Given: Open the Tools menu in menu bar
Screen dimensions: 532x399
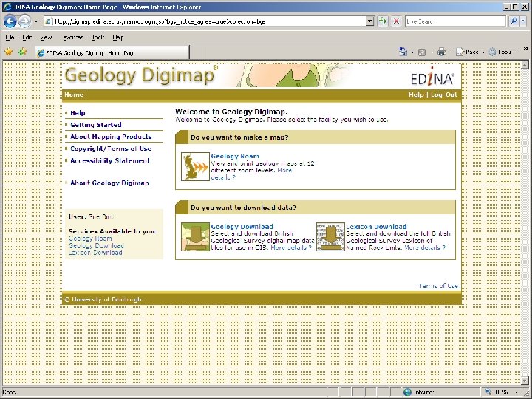Looking at the screenshot, I should pos(98,38).
